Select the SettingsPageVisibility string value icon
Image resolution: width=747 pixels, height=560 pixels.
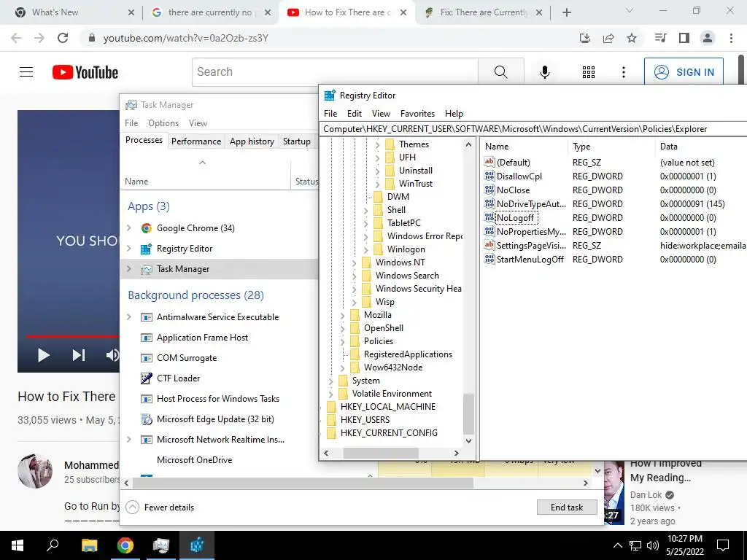click(x=489, y=245)
